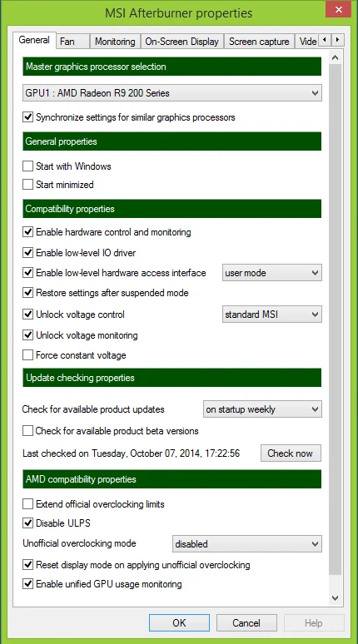Toggle Reset display mode on applying unofficial overclocking
The height and width of the screenshot is (644, 358).
coord(28,565)
